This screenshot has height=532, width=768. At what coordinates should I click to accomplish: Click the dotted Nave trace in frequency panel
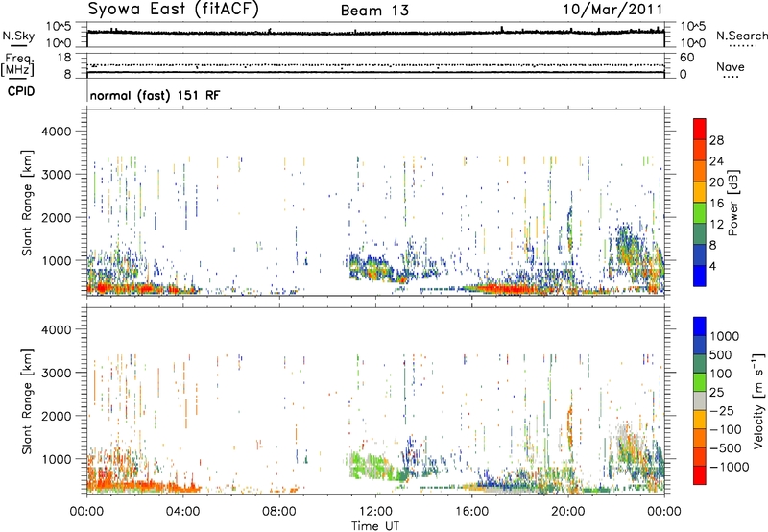[x=375, y=65]
